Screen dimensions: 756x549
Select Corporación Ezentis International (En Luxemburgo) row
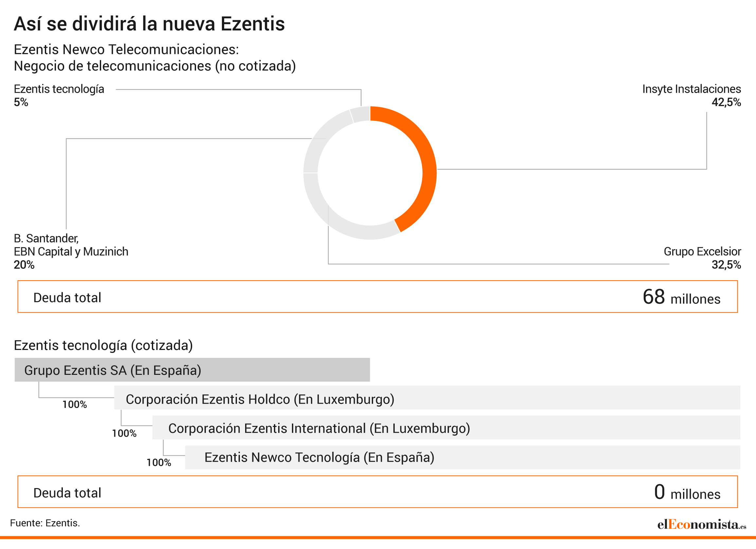click(446, 427)
